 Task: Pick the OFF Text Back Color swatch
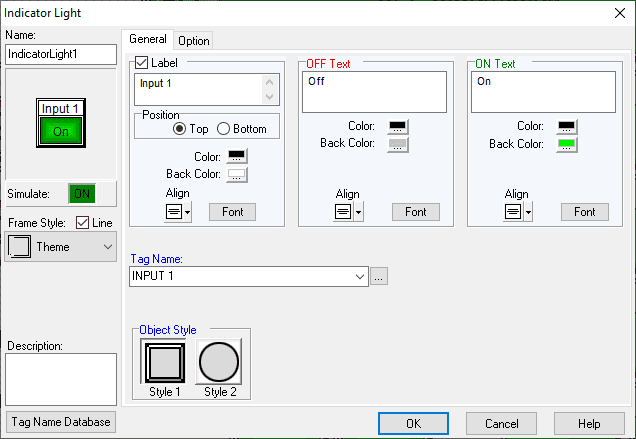(398, 144)
